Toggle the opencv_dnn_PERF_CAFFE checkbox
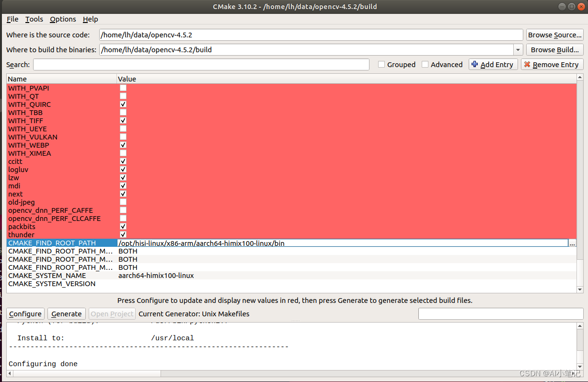Image resolution: width=588 pixels, height=382 pixels. 123,210
